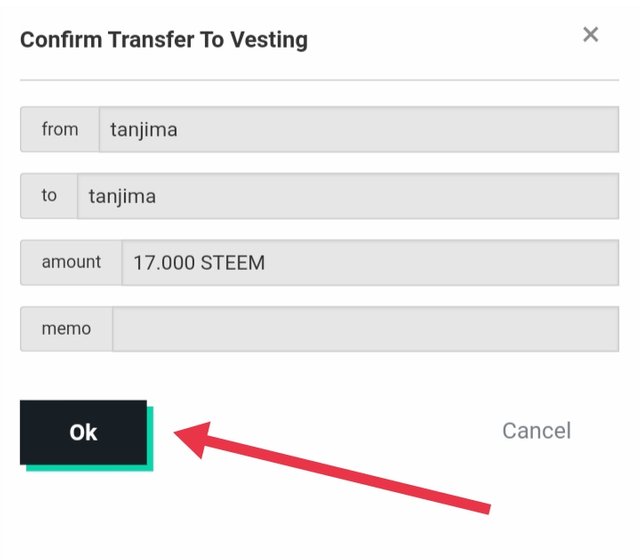Click the "to" field label
Viewport: 640px width, 560px height.
coord(49,196)
